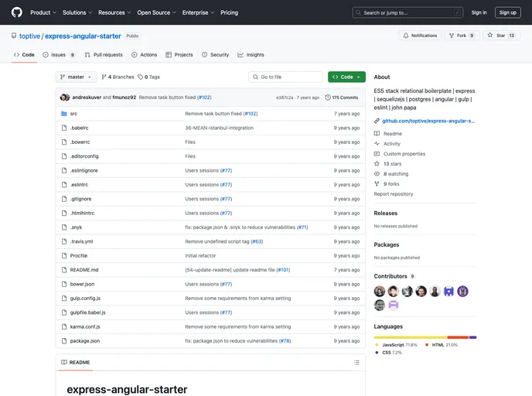Switch to the Issues tab
The width and height of the screenshot is (532, 396).
[59, 55]
